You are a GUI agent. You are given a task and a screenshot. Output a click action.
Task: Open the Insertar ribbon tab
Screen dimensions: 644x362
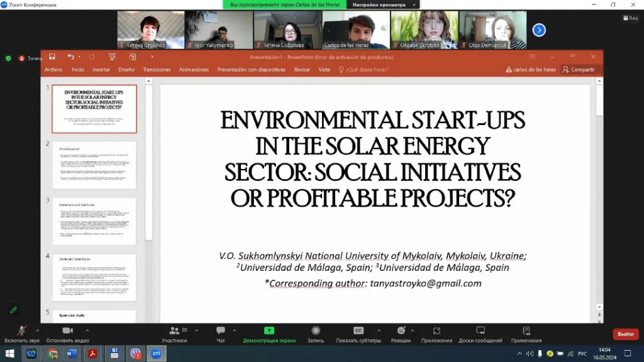[101, 70]
